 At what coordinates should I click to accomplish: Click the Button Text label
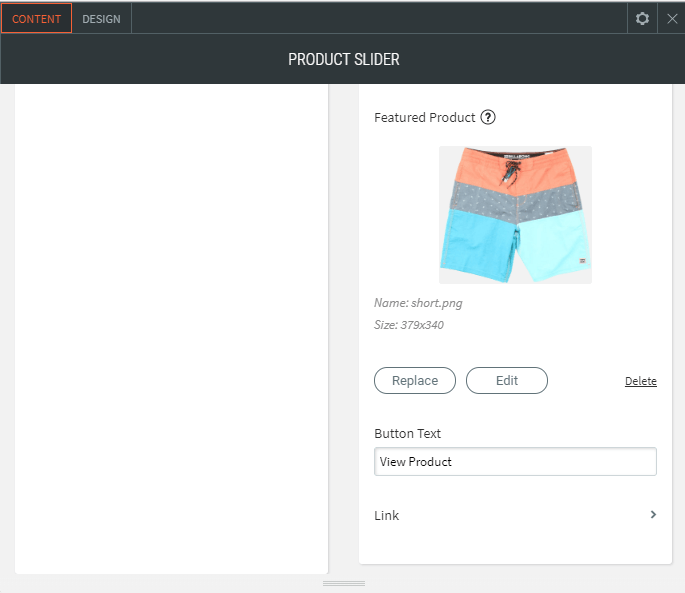(x=407, y=434)
